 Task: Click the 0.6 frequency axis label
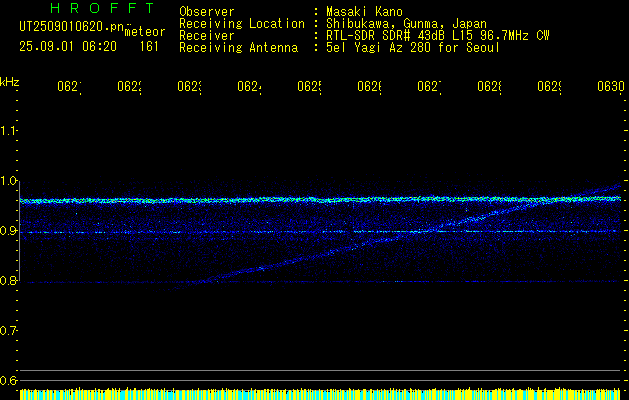coord(8,380)
